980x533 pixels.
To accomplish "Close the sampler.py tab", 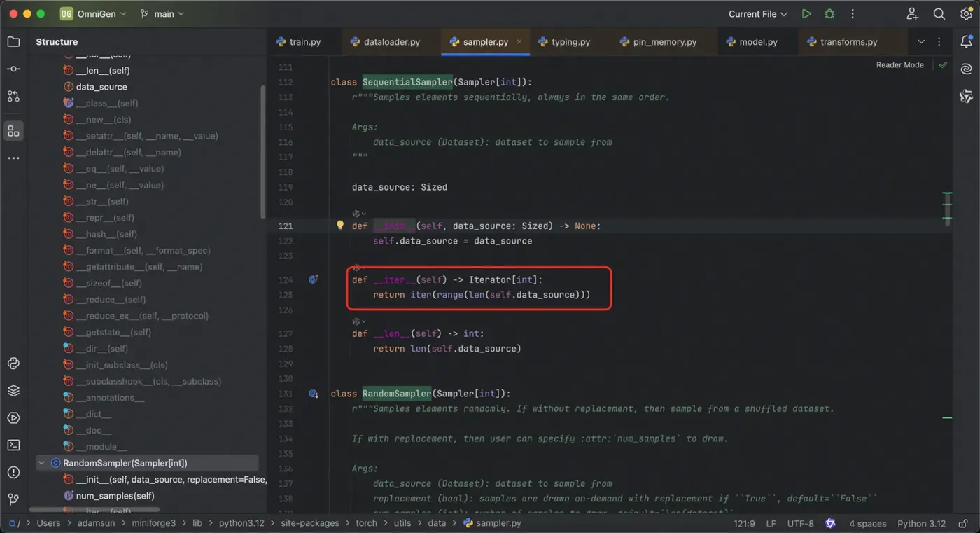I will coord(519,42).
